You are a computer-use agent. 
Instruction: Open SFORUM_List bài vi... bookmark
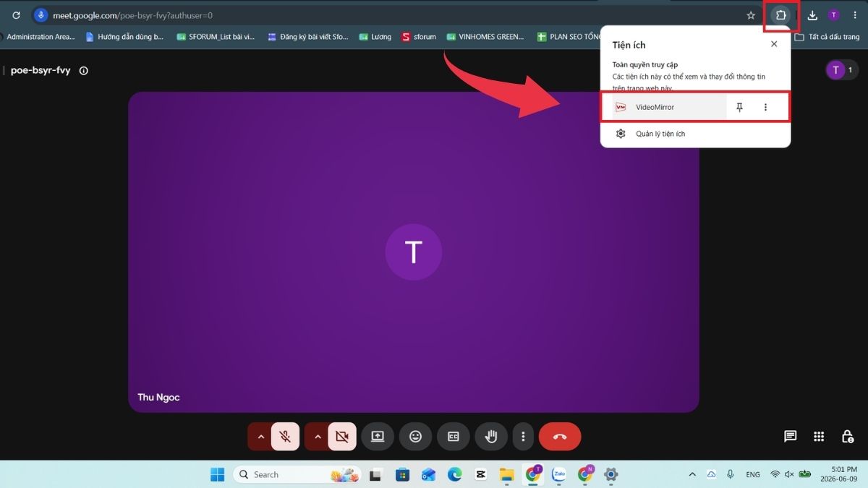click(x=216, y=37)
